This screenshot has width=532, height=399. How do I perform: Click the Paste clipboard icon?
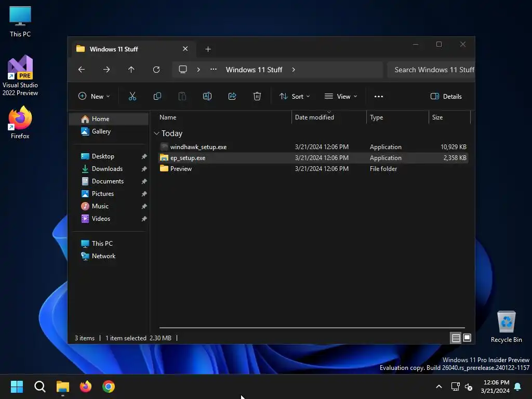point(182,96)
